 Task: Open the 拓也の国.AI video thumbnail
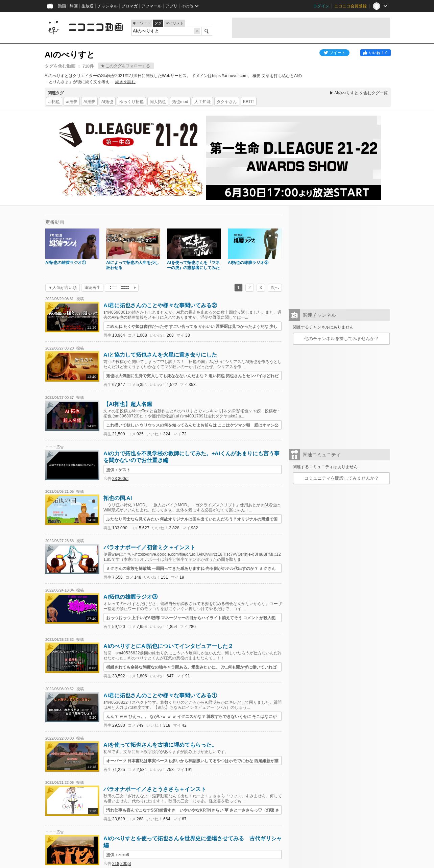[72, 510]
